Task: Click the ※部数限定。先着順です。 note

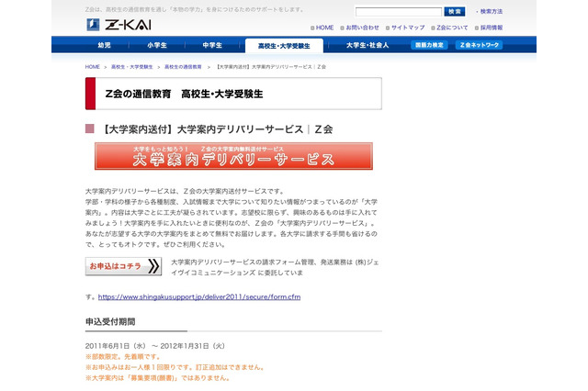Action: (x=122, y=356)
